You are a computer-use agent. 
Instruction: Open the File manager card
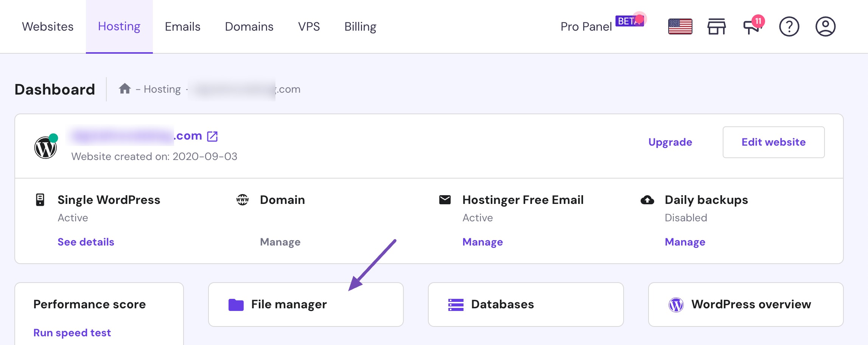click(x=306, y=305)
